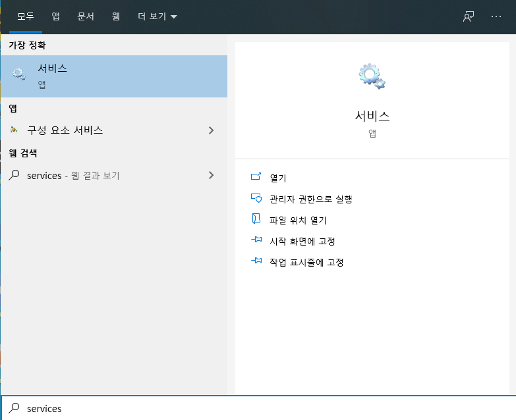
Task: Switch to the 문서 tab
Action: (86, 16)
